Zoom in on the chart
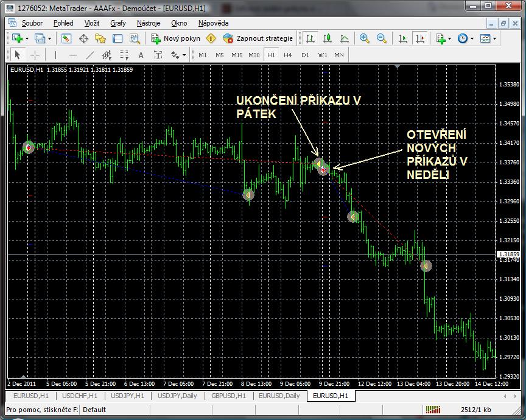 pos(364,38)
